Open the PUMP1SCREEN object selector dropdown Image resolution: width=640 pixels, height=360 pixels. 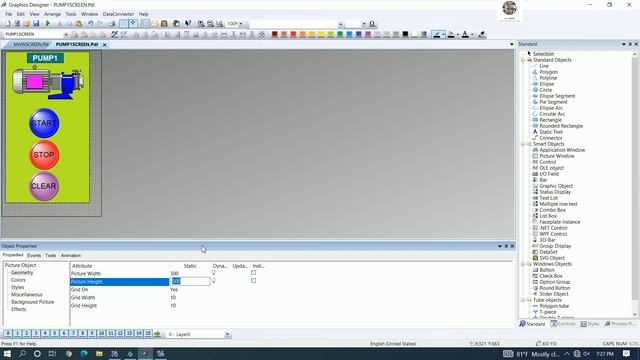coord(66,35)
